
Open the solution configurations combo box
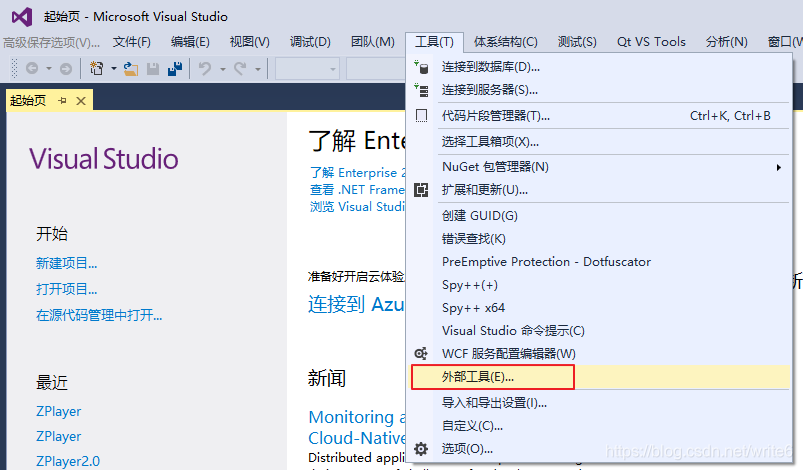[x=307, y=69]
